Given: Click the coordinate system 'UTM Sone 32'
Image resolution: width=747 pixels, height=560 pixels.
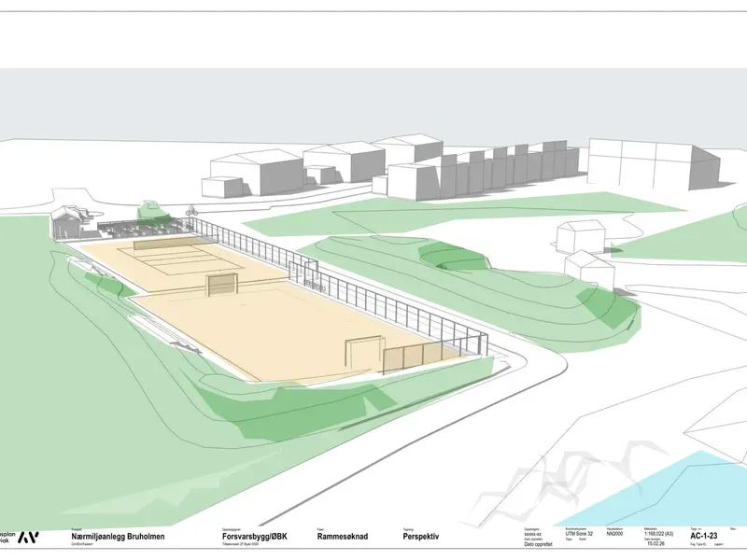Looking at the screenshot, I should [579, 534].
